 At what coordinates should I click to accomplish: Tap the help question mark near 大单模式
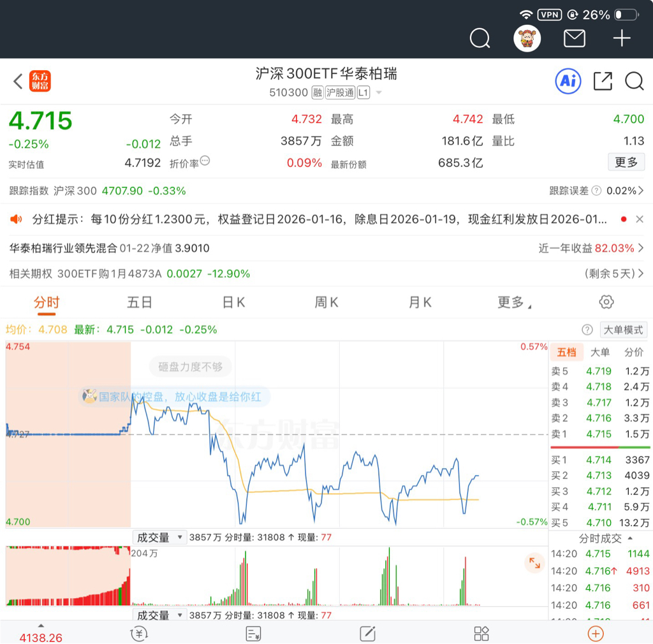pos(587,330)
